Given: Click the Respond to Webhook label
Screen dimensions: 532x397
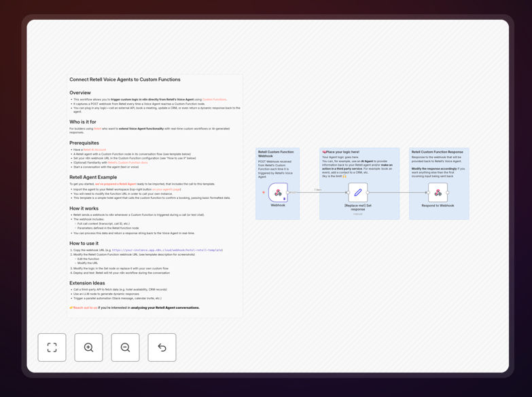Looking at the screenshot, I should (438, 206).
